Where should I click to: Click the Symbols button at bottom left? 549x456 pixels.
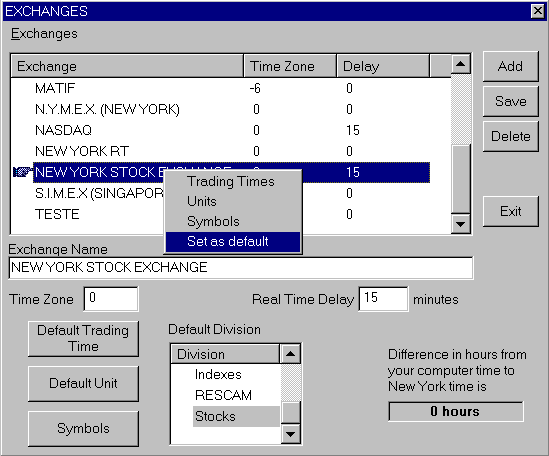tap(83, 428)
